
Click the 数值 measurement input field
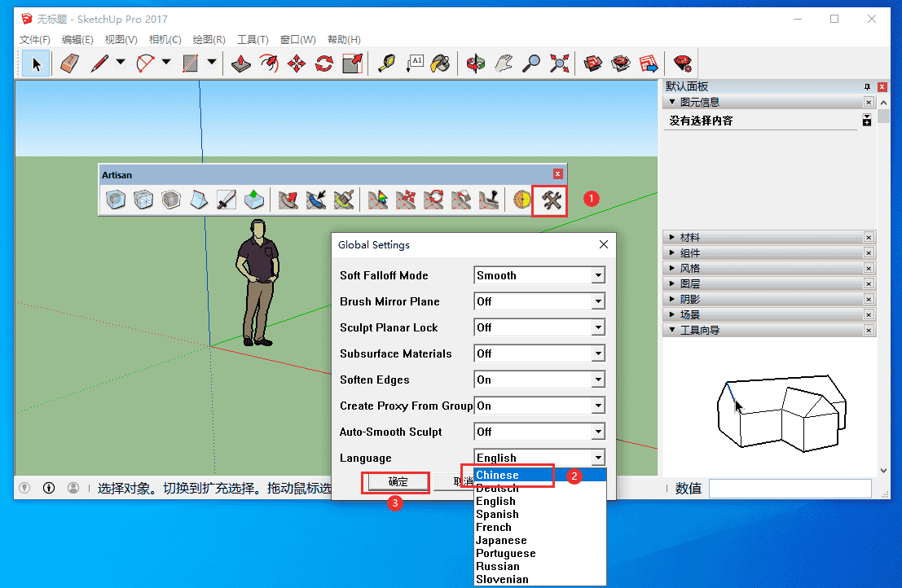click(790, 489)
